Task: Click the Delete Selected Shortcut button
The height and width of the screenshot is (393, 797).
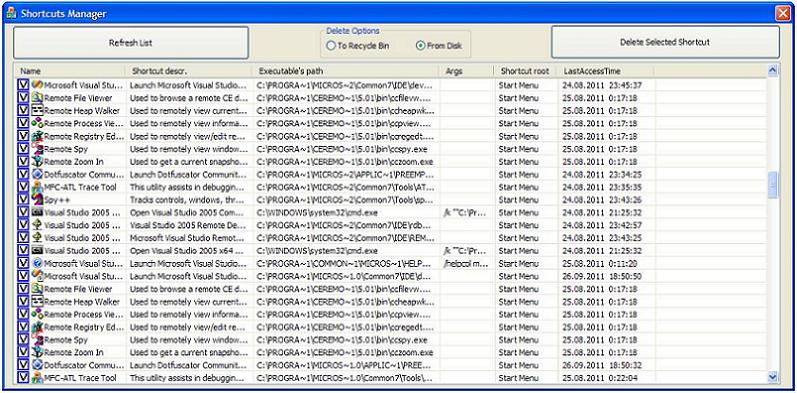Action: point(665,42)
